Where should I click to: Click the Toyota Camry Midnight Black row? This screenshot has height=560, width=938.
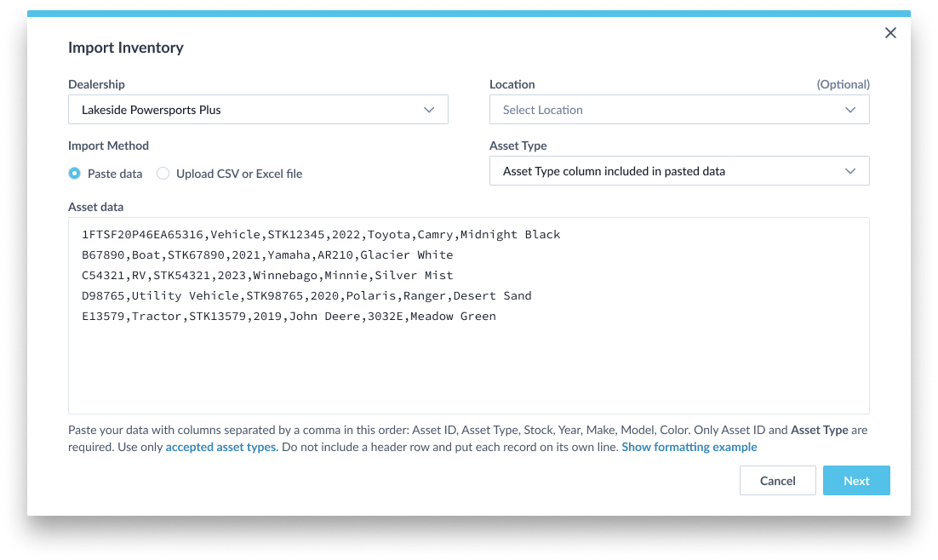pos(321,235)
